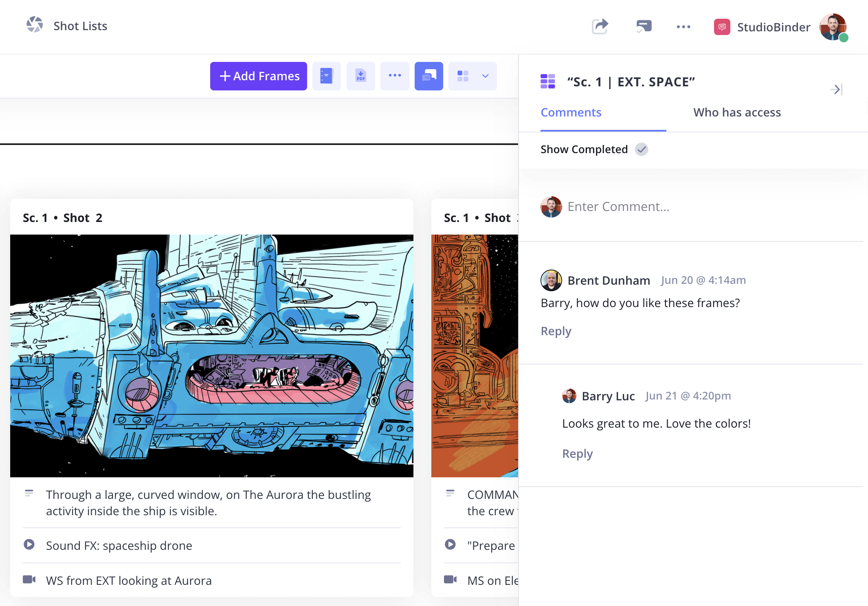Screen dimensions: 868x606
Task: Toggle the comments chat bubble icon
Action: click(x=429, y=76)
